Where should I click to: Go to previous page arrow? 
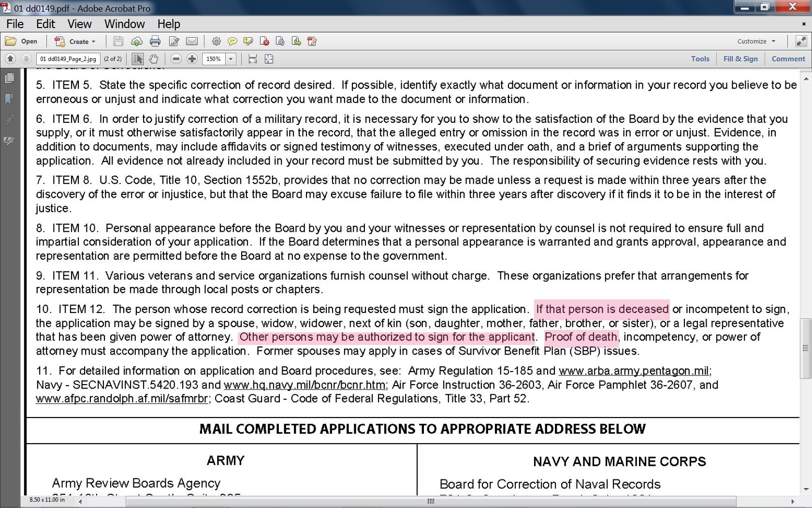[10, 59]
